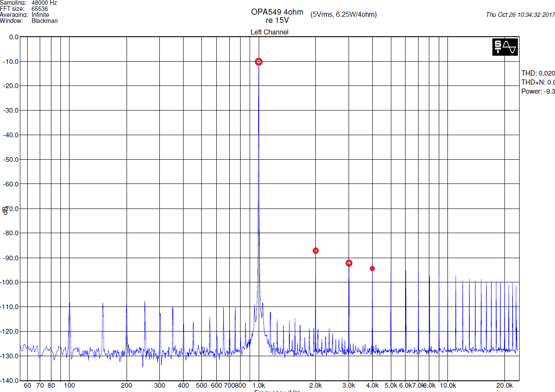This screenshot has height=392, width=555.
Task: Click the 100 Hz x-axis label
Action: tap(70, 386)
